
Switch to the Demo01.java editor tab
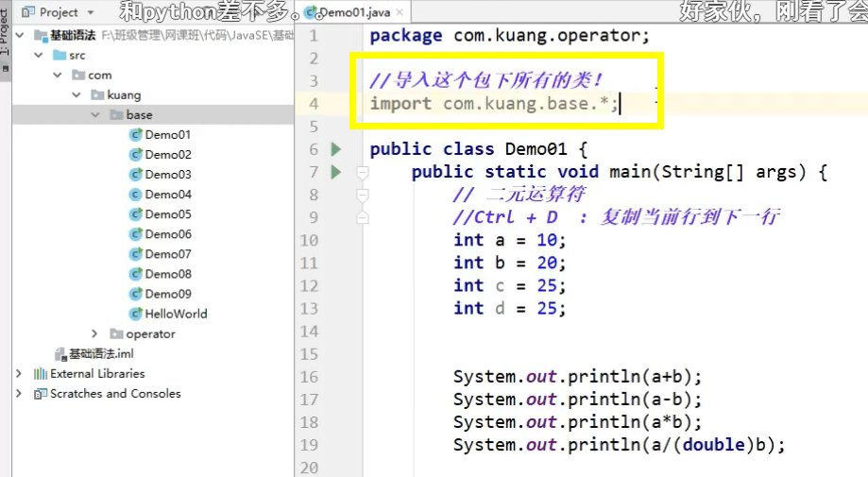click(354, 12)
